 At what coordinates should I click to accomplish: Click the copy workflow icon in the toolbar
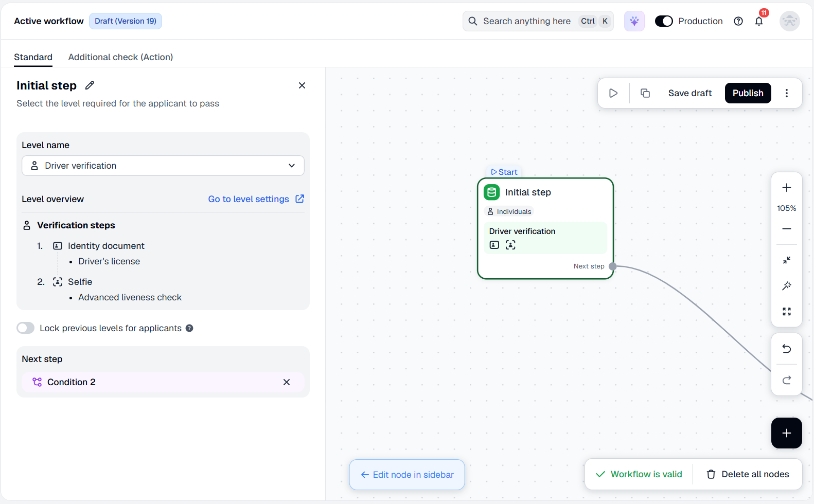coord(645,93)
